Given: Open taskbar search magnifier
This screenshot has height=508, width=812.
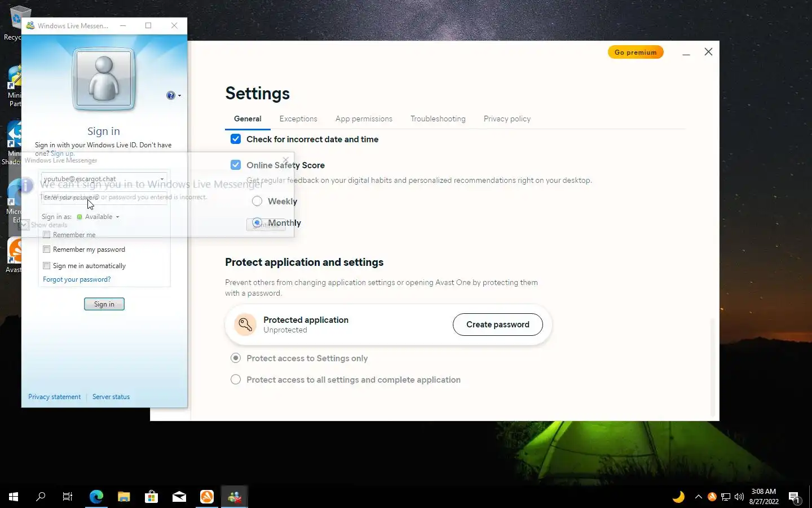Looking at the screenshot, I should tap(41, 497).
